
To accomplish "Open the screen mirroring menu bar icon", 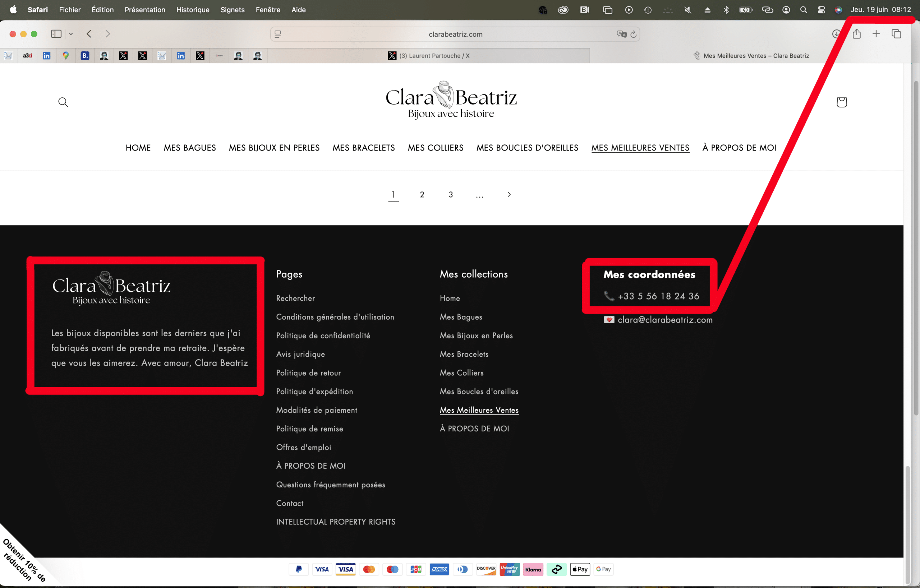I will [607, 10].
